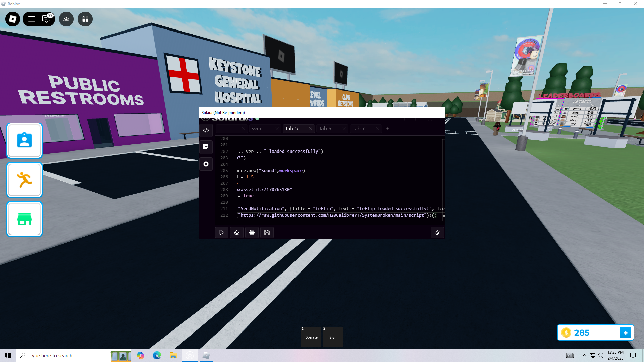Open the in-game shop store icon
The height and width of the screenshot is (362, 644).
tap(24, 219)
